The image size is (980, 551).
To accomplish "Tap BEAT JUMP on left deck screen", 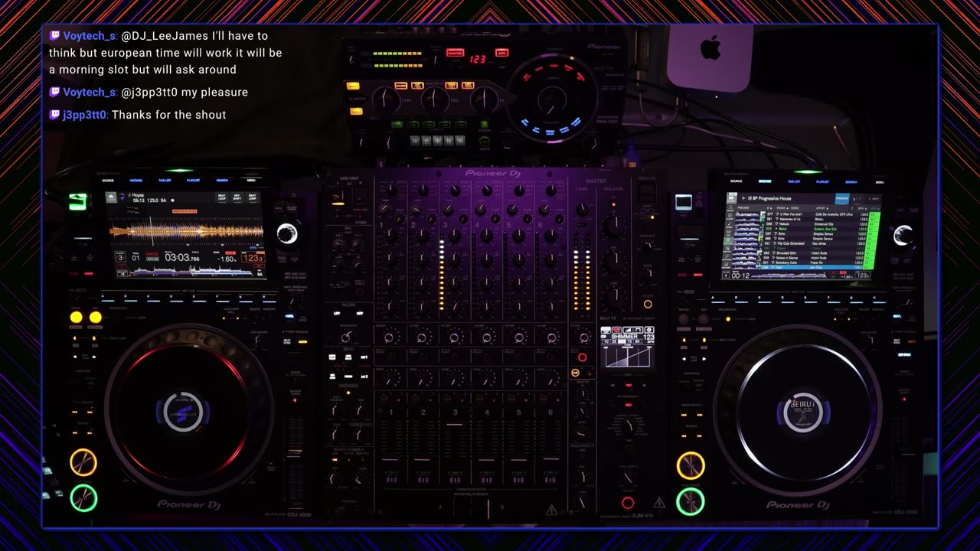I will click(252, 197).
